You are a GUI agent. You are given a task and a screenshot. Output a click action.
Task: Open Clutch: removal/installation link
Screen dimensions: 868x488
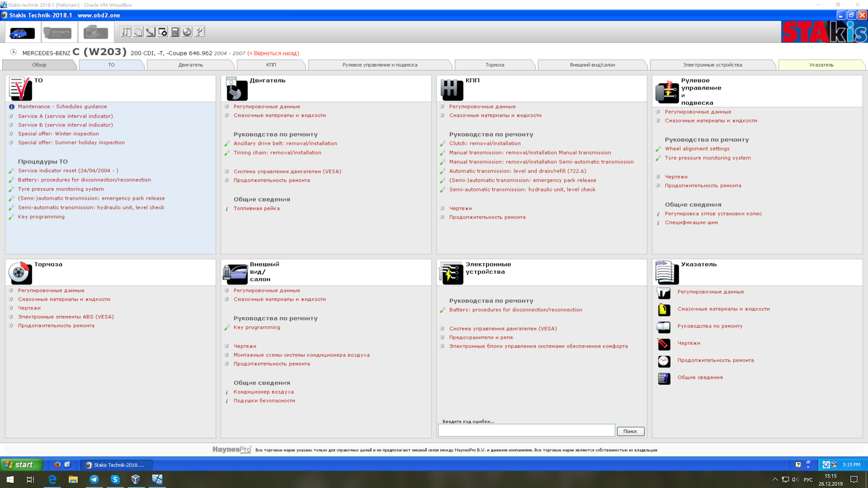point(485,144)
